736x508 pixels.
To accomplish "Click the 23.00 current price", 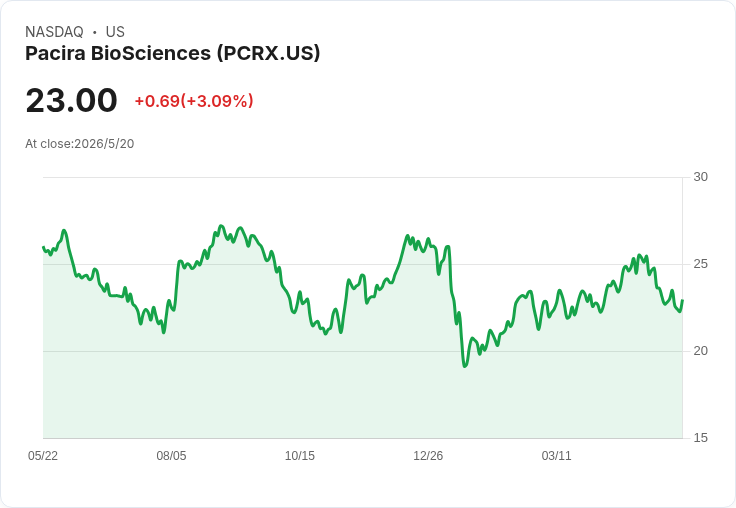I will 71,100.
